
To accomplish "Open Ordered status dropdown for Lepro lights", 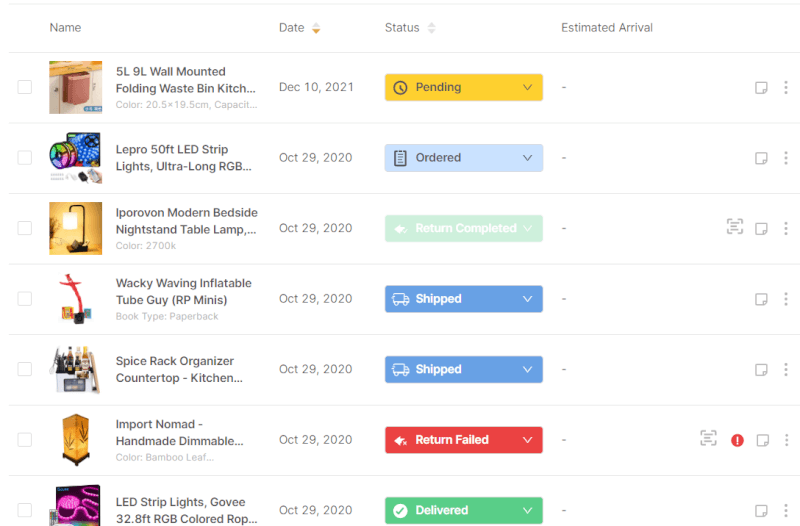I will tap(464, 158).
